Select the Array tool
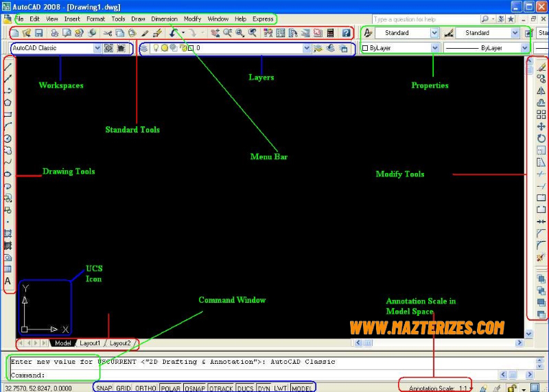Image resolution: width=549 pixels, height=392 pixels. 541,115
